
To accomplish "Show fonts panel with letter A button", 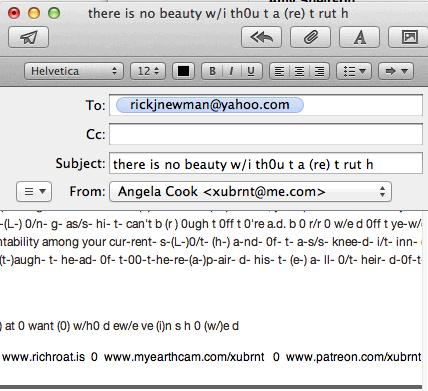I will coord(359,37).
